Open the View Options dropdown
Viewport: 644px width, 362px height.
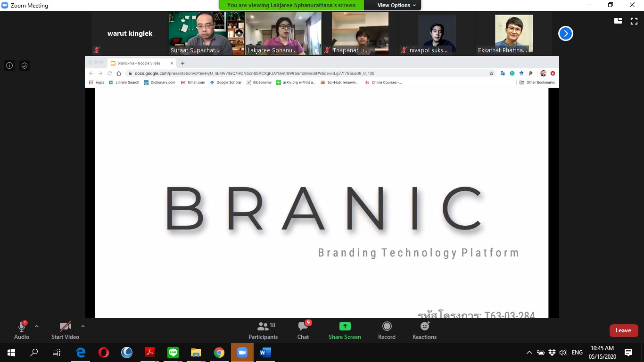pos(396,5)
